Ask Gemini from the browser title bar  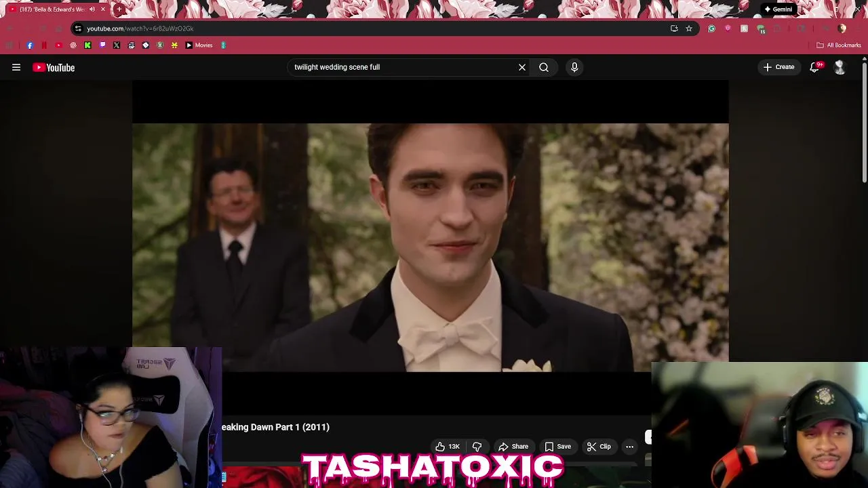click(x=778, y=9)
